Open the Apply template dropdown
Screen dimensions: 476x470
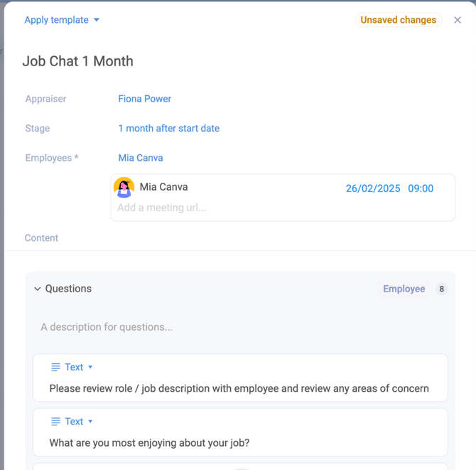click(x=62, y=20)
